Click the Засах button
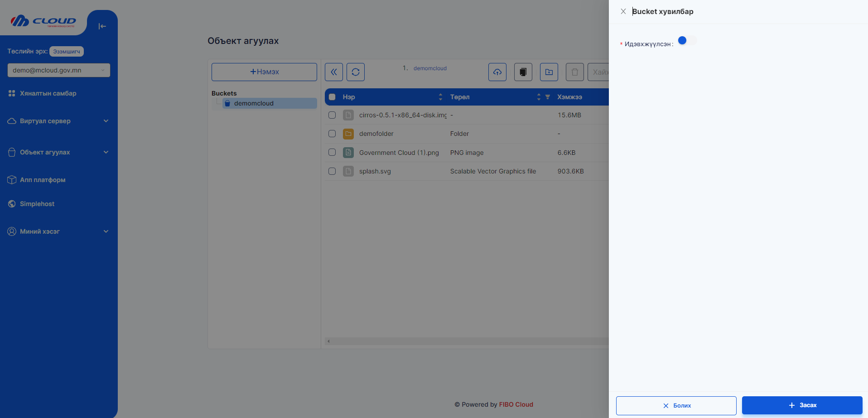 (x=802, y=405)
